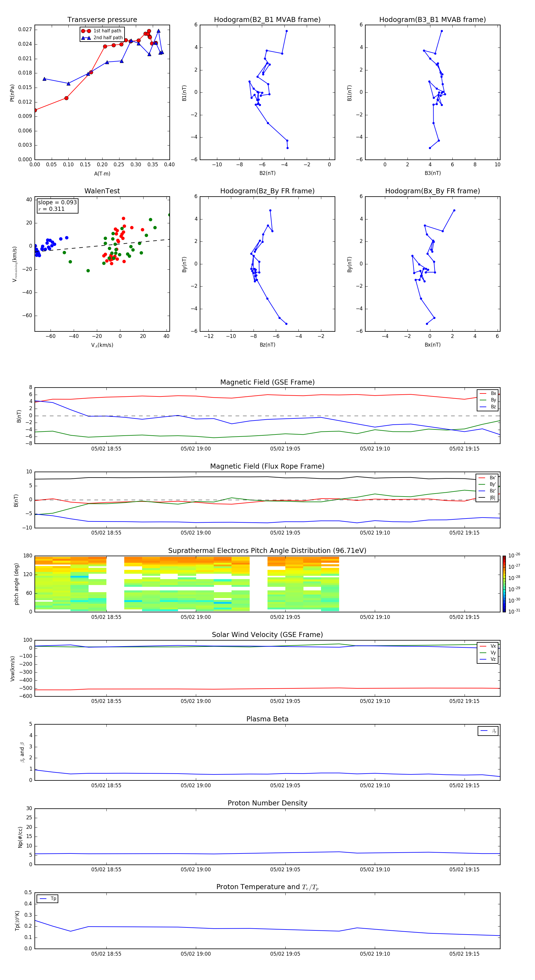535x980 pixels.
Task: Select the 10⁻³¹ colorbar tick label
Action: coord(514,611)
